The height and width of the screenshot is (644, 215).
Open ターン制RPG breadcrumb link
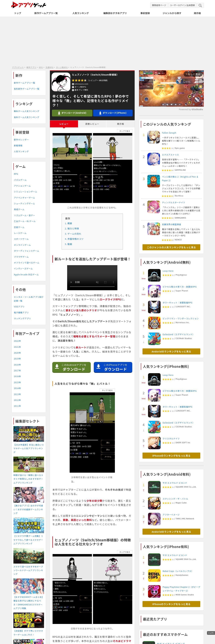click(x=62, y=68)
